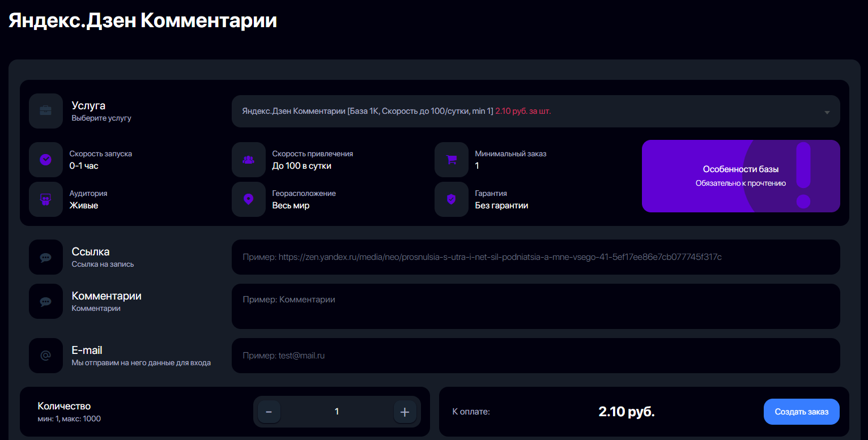Click the audience icon beside Аудитория
Screen dimensions: 868x440
(x=46, y=199)
